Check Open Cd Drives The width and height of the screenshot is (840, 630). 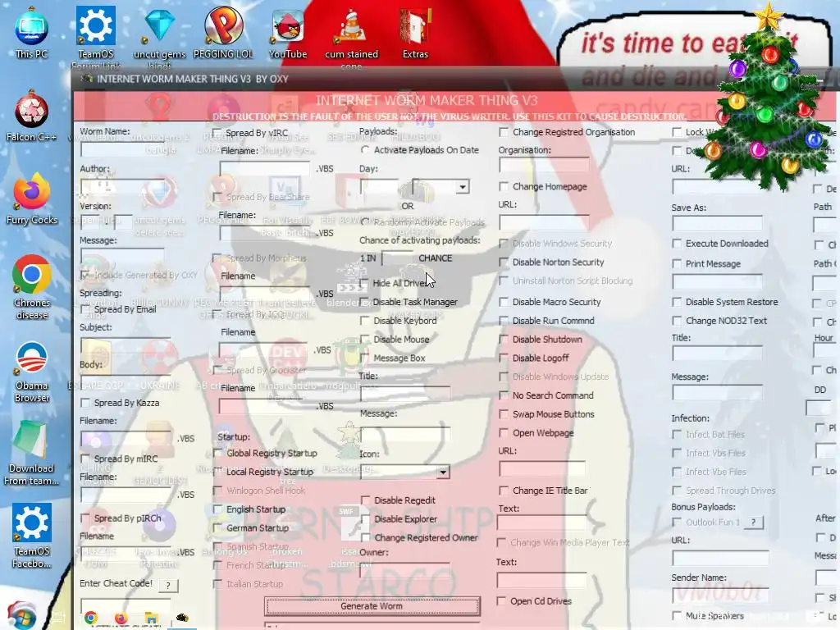click(501, 601)
